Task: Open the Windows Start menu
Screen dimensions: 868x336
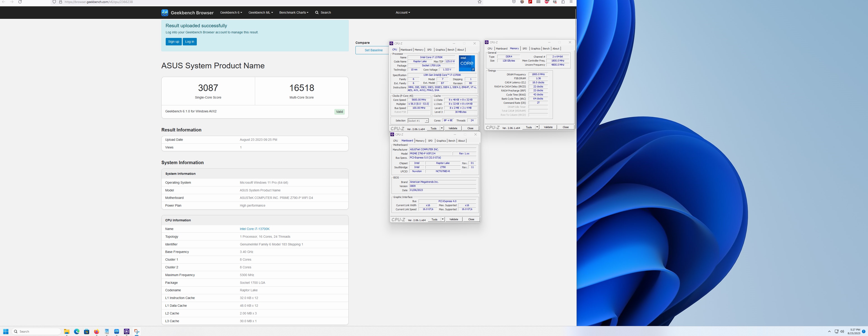Action: (x=6, y=332)
